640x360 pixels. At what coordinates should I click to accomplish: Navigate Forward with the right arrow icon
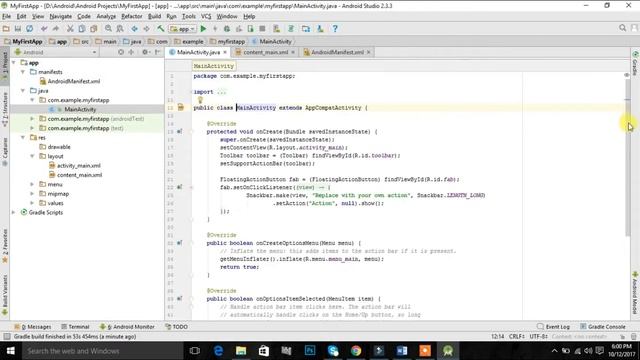pyautogui.click(x=146, y=29)
